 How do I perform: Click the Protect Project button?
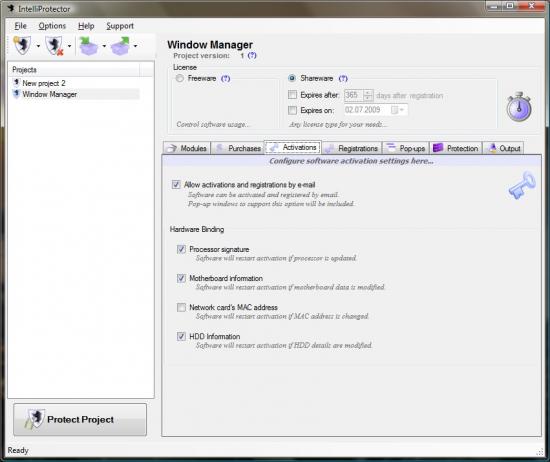(x=80, y=419)
